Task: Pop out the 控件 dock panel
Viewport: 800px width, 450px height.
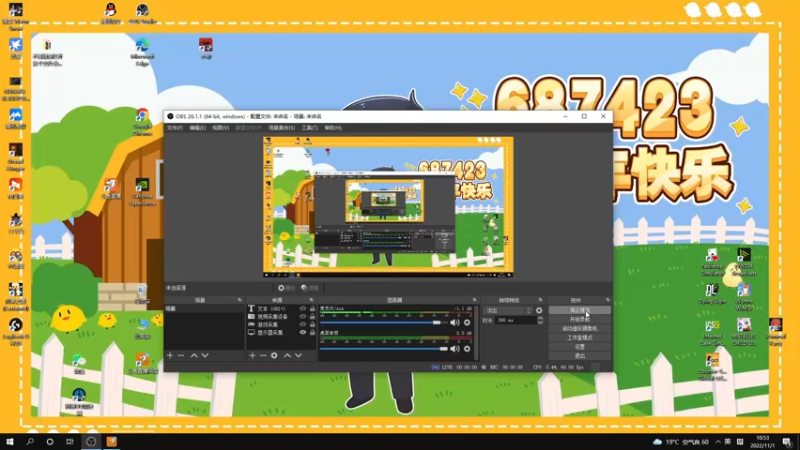Action: tap(608, 300)
